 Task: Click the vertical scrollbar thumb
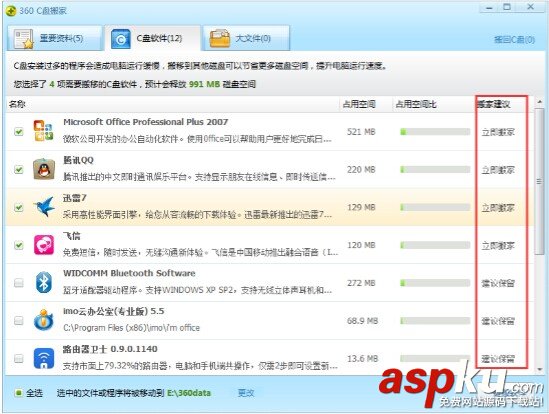tap(539, 181)
